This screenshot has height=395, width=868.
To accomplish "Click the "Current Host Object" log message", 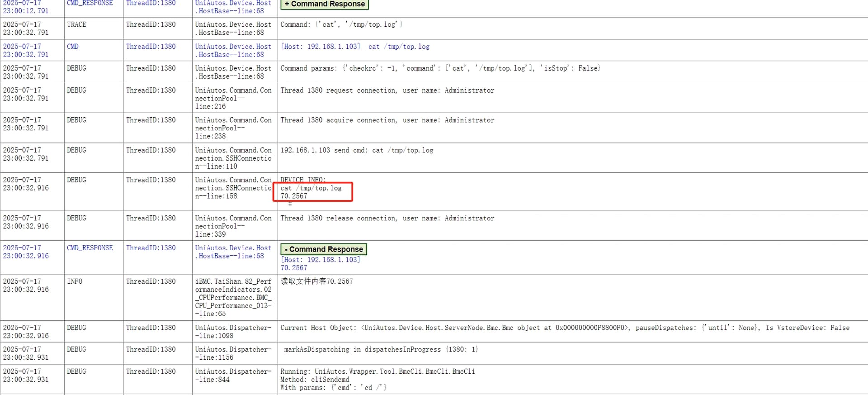I will click(x=565, y=328).
